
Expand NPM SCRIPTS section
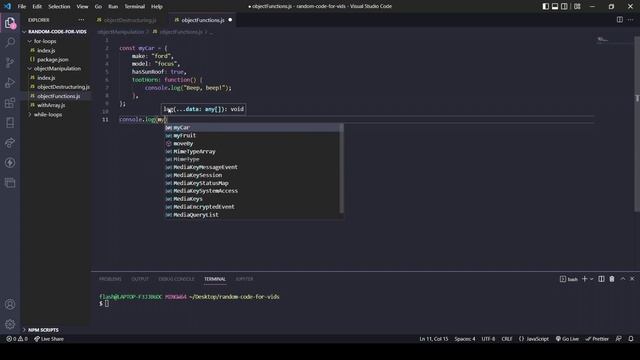click(43, 330)
